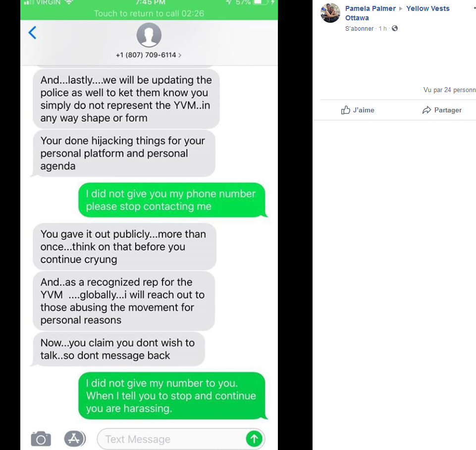Open Yellow Vests Ottawa group link

(x=397, y=13)
